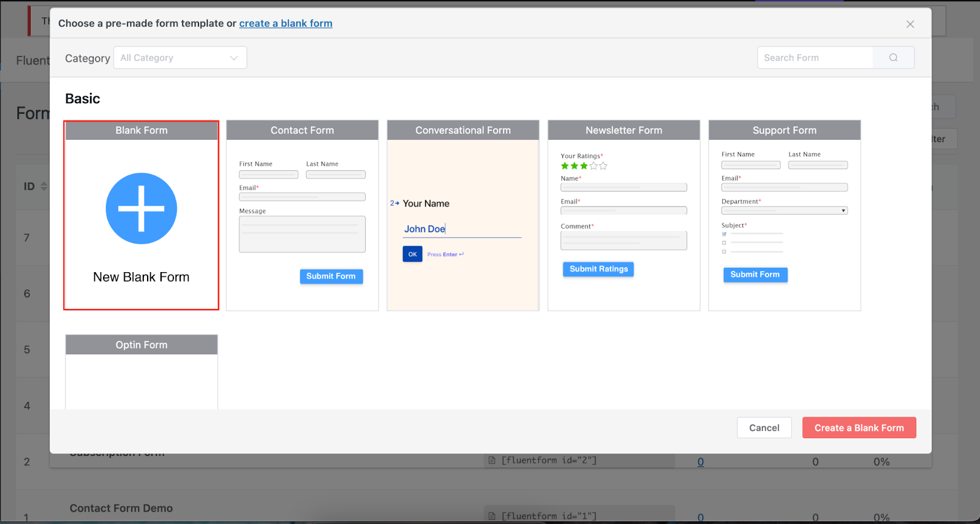Sort the forms table by ID column arrows
Viewport: 980px width, 524px height.
point(43,186)
